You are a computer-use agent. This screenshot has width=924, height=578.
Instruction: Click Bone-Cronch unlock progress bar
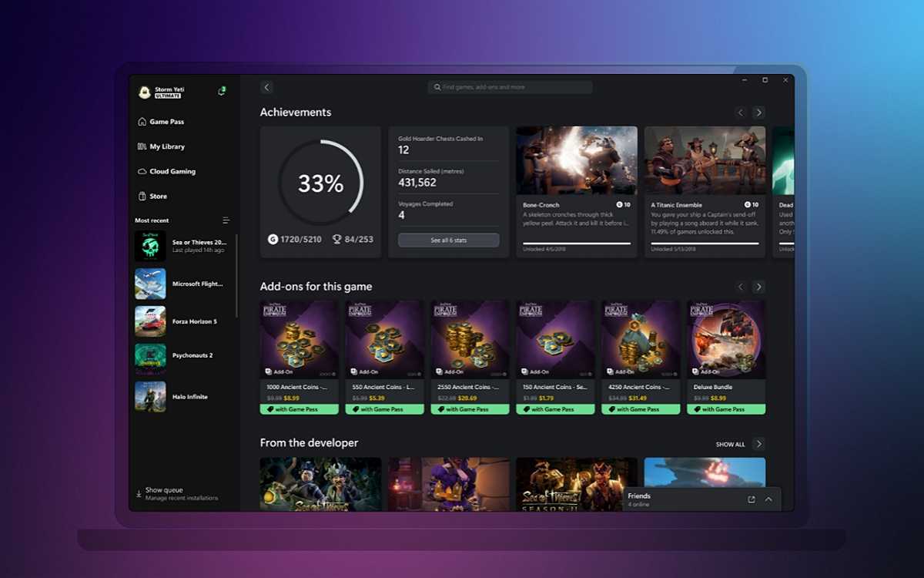pos(577,244)
